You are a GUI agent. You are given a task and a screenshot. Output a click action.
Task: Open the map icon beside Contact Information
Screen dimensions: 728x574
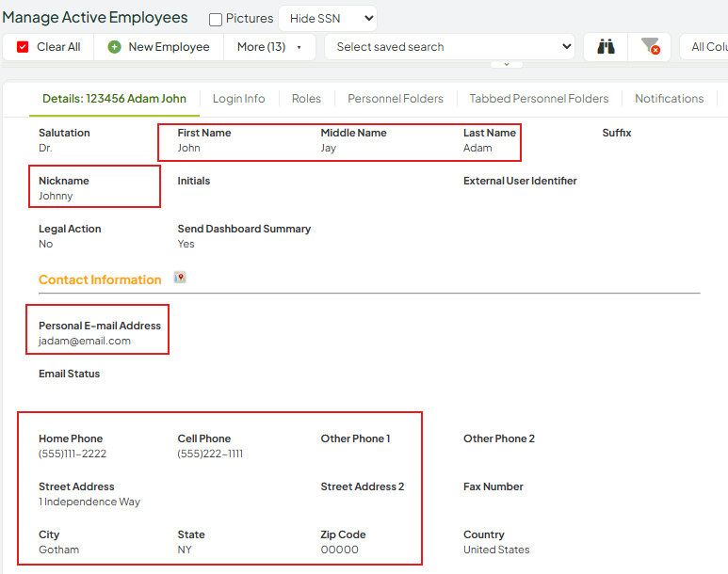coord(180,278)
